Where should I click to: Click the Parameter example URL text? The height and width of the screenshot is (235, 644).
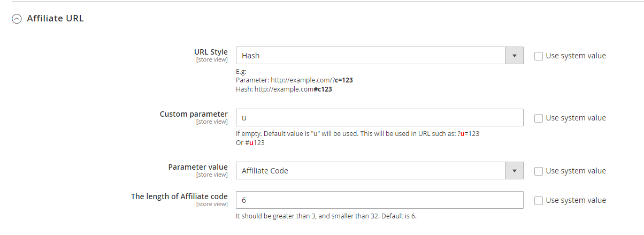(294, 80)
